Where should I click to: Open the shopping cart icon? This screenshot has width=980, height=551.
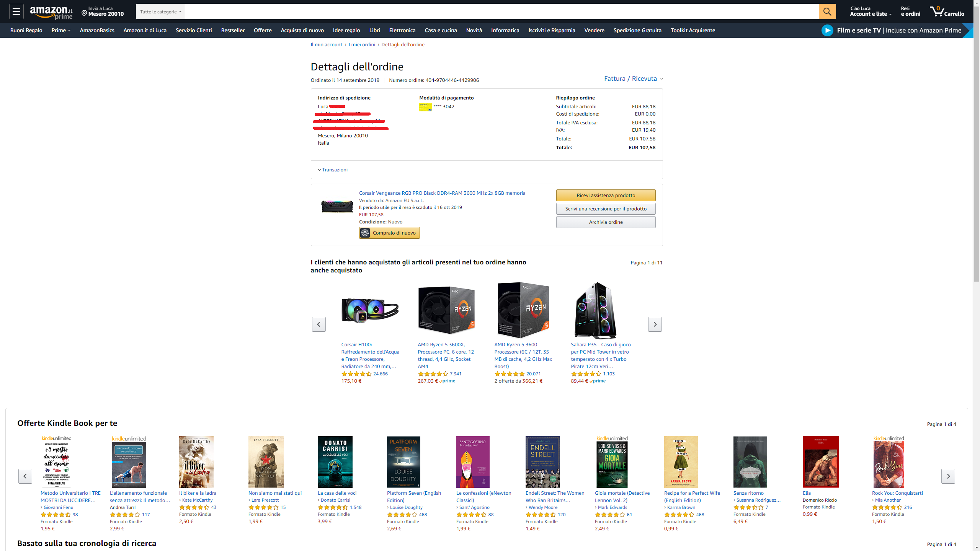pos(947,11)
